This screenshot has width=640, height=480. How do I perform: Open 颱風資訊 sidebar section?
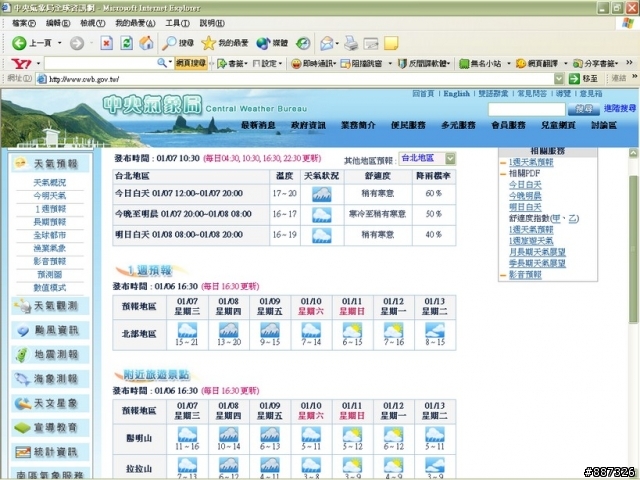click(50, 330)
